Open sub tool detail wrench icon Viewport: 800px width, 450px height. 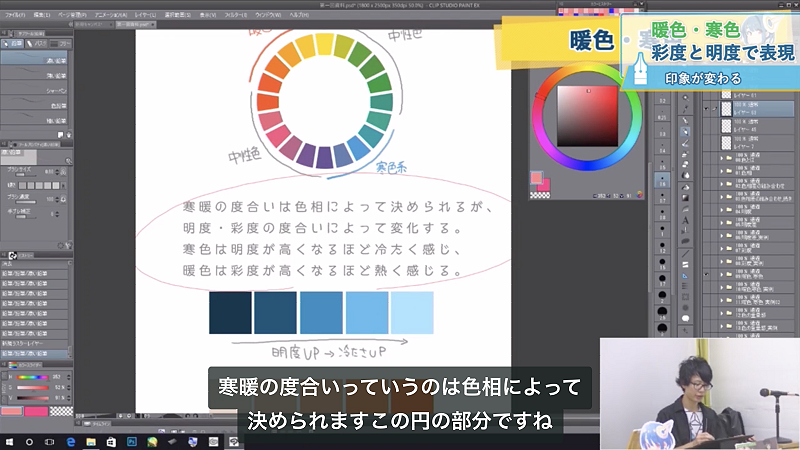[68, 245]
